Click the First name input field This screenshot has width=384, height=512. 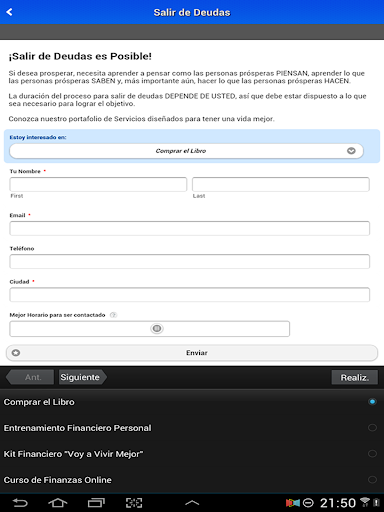pyautogui.click(x=98, y=184)
